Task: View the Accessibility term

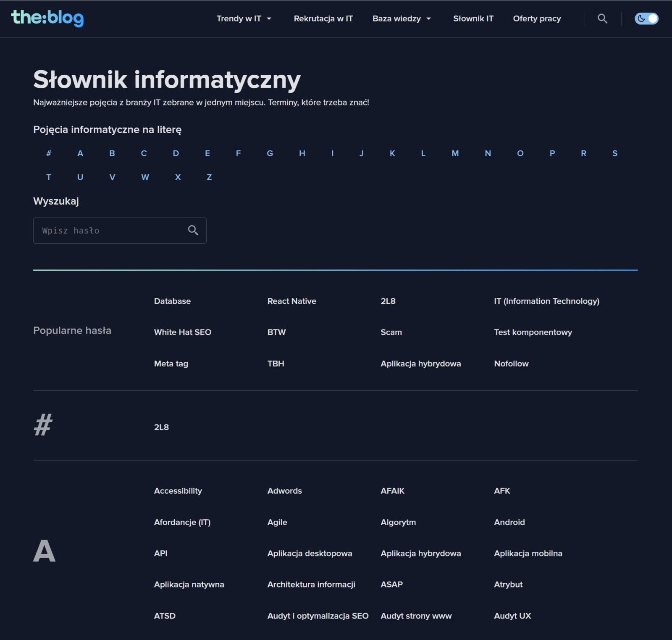Action: pyautogui.click(x=178, y=491)
